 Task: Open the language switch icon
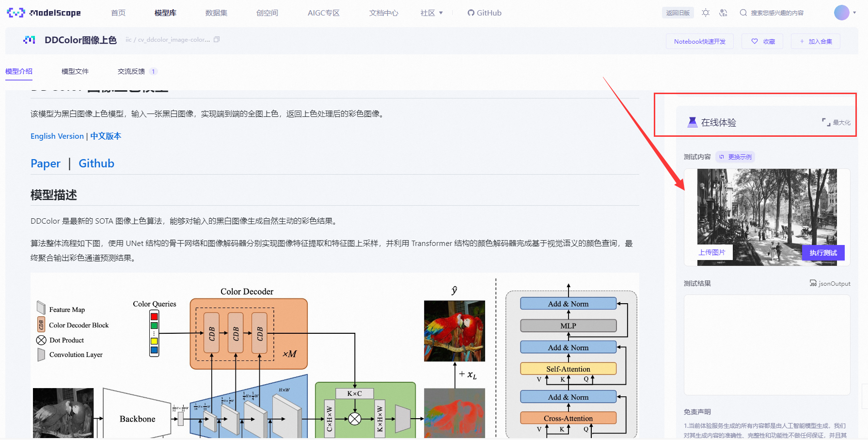(723, 13)
